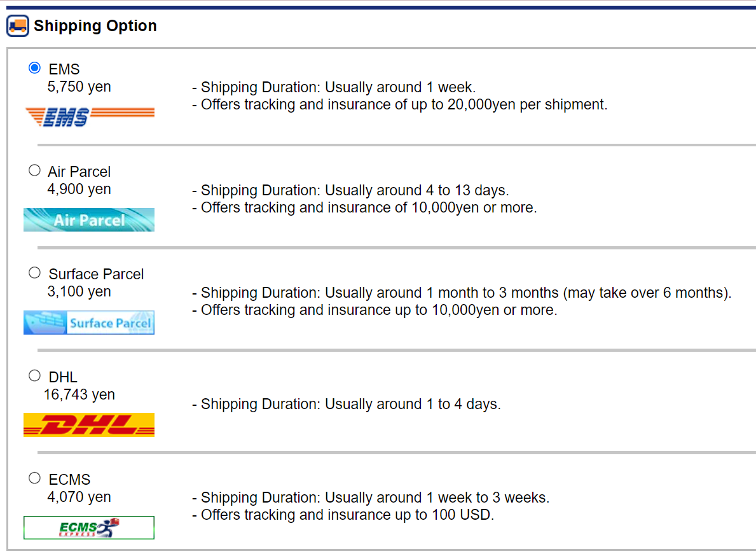
Task: Click the Surface Parcel label text
Action: click(96, 274)
